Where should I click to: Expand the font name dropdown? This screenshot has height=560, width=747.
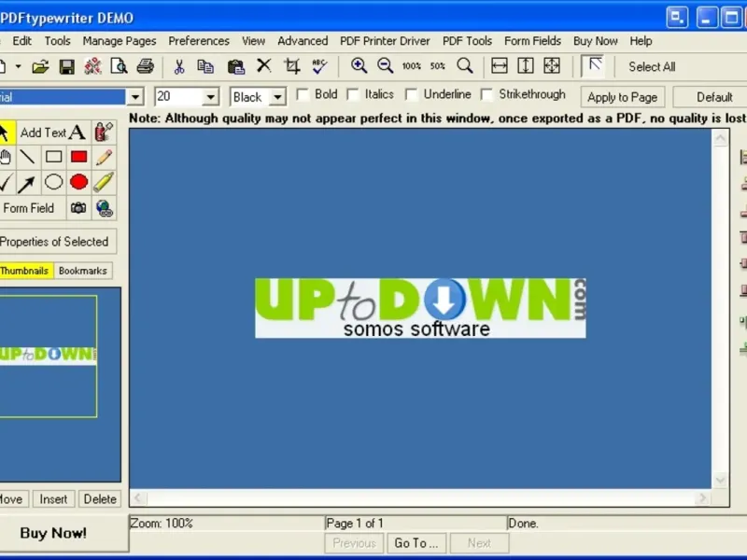coord(135,97)
